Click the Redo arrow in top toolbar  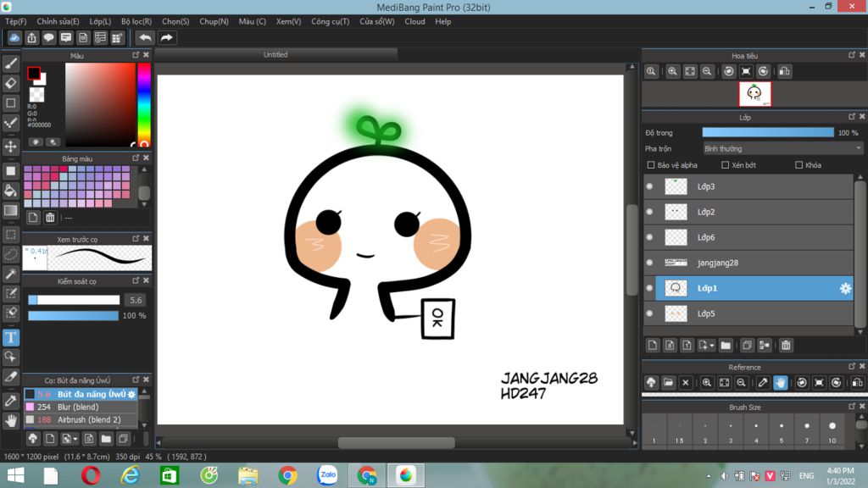pyautogui.click(x=167, y=37)
